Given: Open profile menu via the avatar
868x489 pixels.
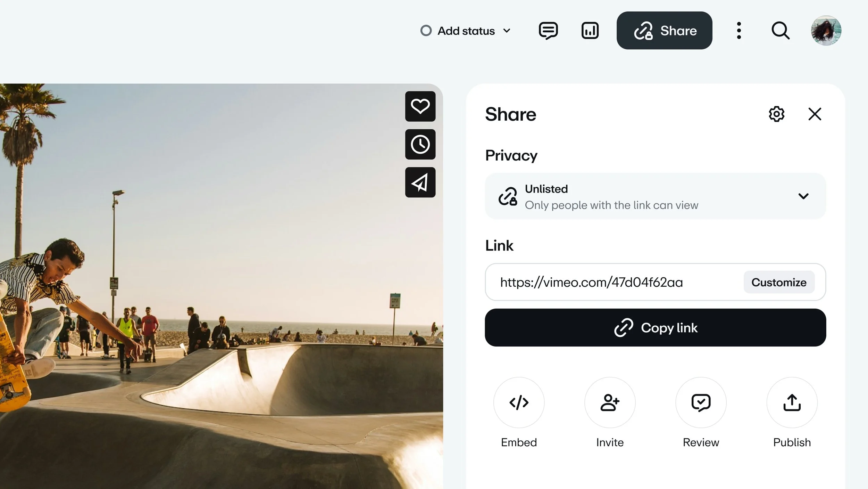Looking at the screenshot, I should 826,31.
